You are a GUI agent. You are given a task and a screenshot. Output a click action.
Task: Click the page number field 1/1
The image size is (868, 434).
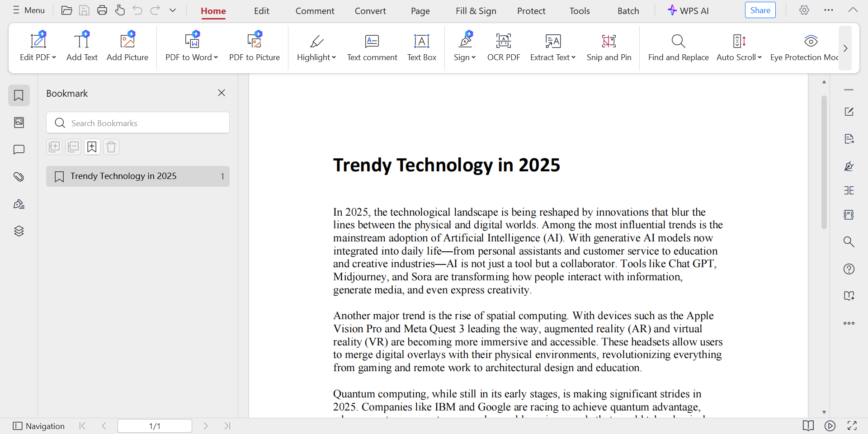pyautogui.click(x=155, y=426)
